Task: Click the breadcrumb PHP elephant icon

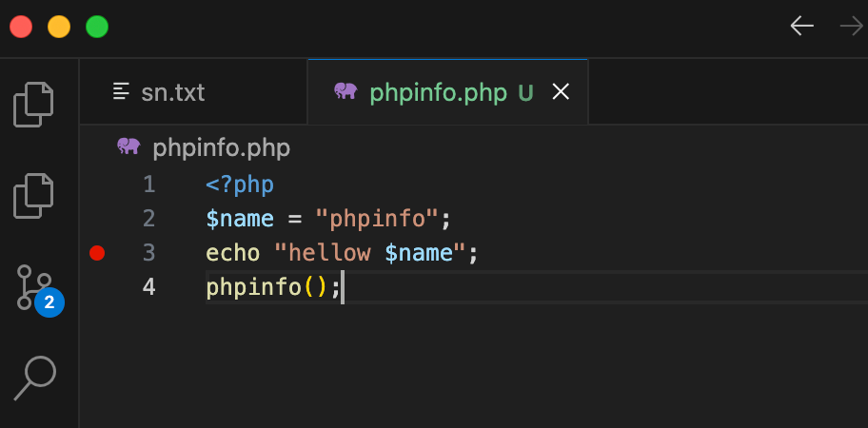Action: pyautogui.click(x=129, y=146)
